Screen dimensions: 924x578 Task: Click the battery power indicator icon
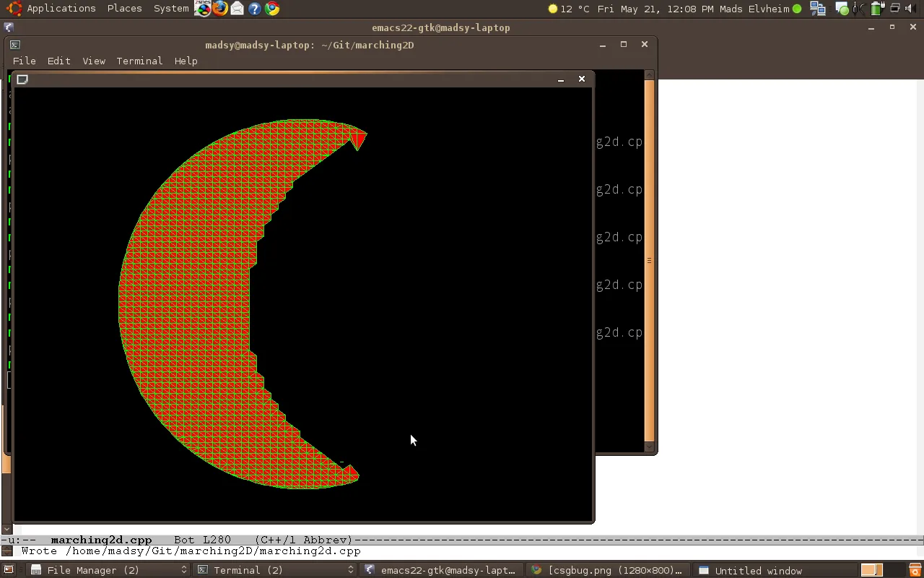pos(877,9)
